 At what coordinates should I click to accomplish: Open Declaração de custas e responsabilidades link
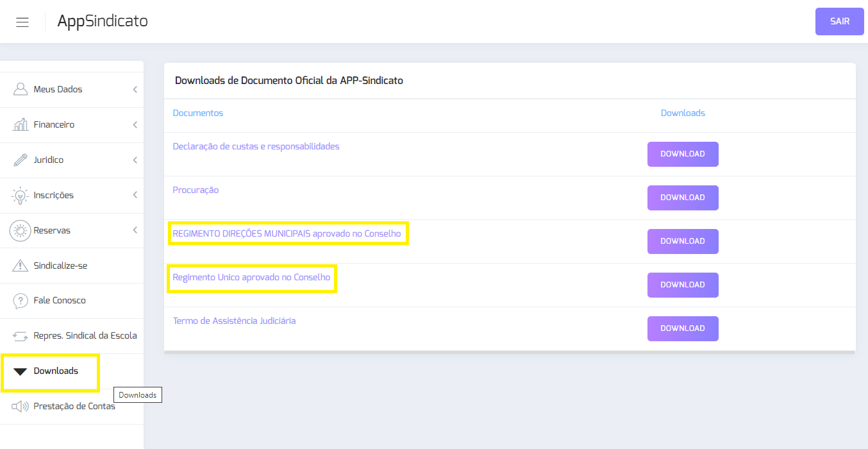pyautogui.click(x=256, y=146)
